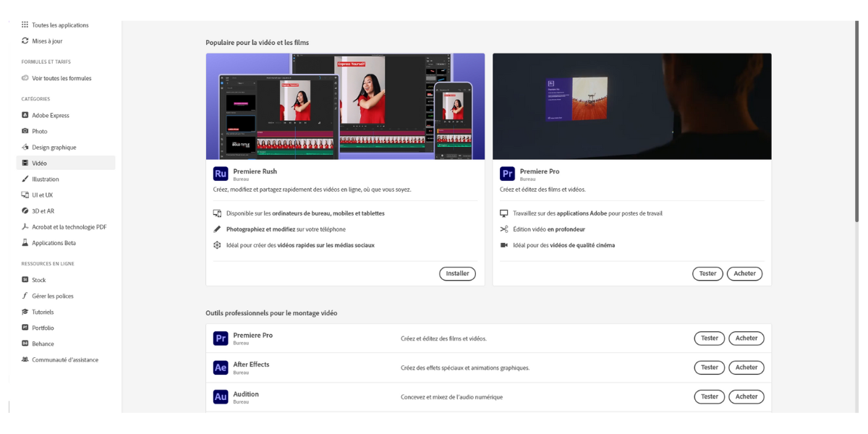
Task: Click the UI et UX icon
Action: point(25,195)
